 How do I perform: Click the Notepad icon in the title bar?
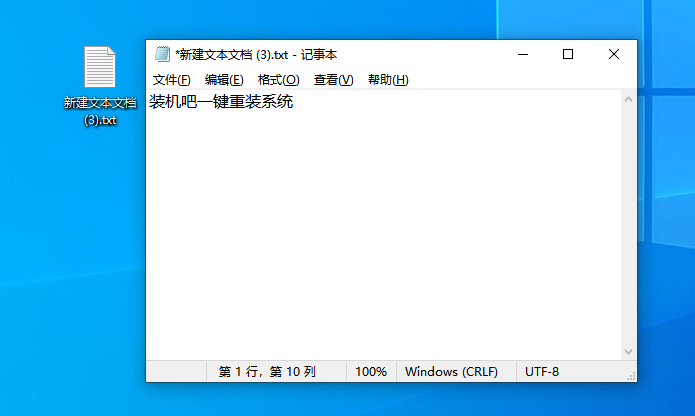click(162, 55)
